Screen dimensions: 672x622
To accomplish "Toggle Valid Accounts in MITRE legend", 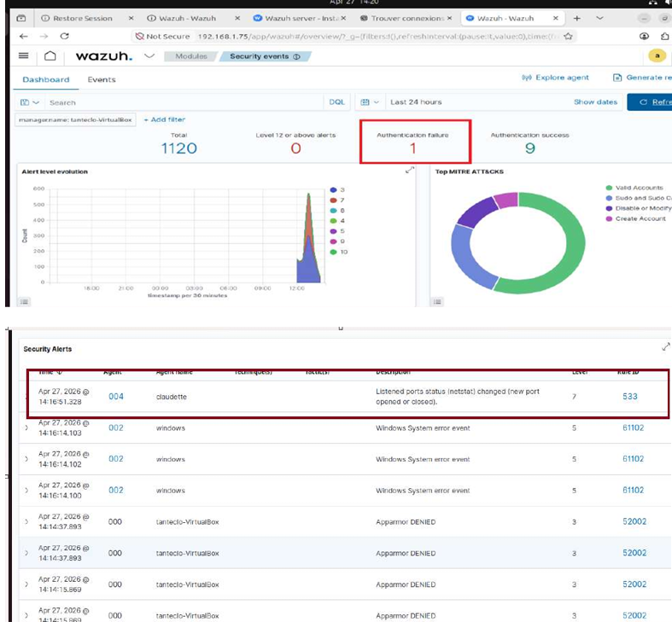I will coord(634,188).
